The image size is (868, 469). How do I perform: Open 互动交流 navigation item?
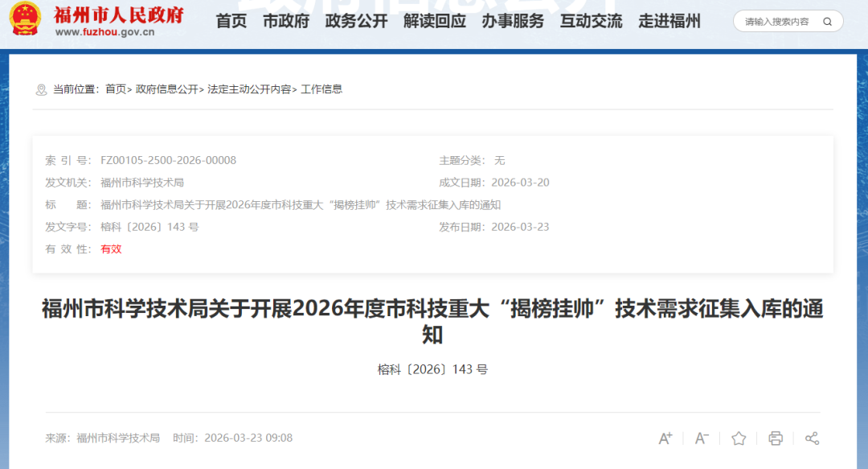[x=591, y=22]
